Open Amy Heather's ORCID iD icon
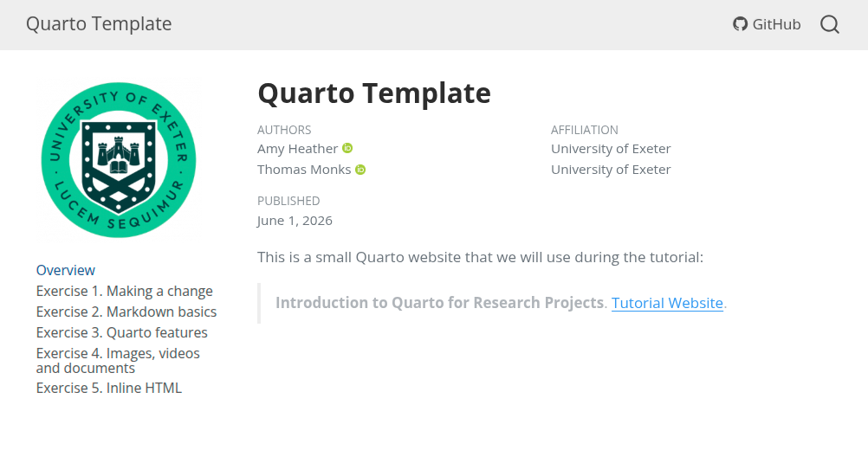Viewport: 868px width, 450px height. 347,148
